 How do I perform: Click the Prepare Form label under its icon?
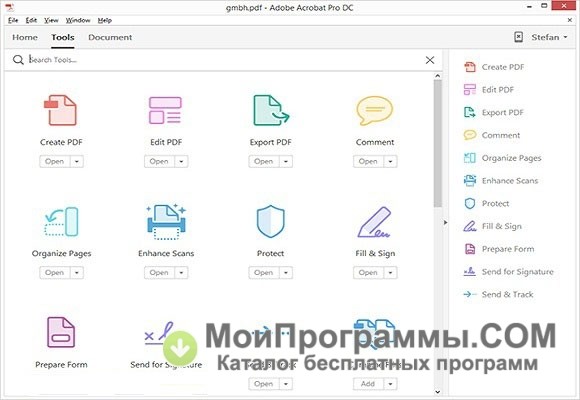click(61, 365)
